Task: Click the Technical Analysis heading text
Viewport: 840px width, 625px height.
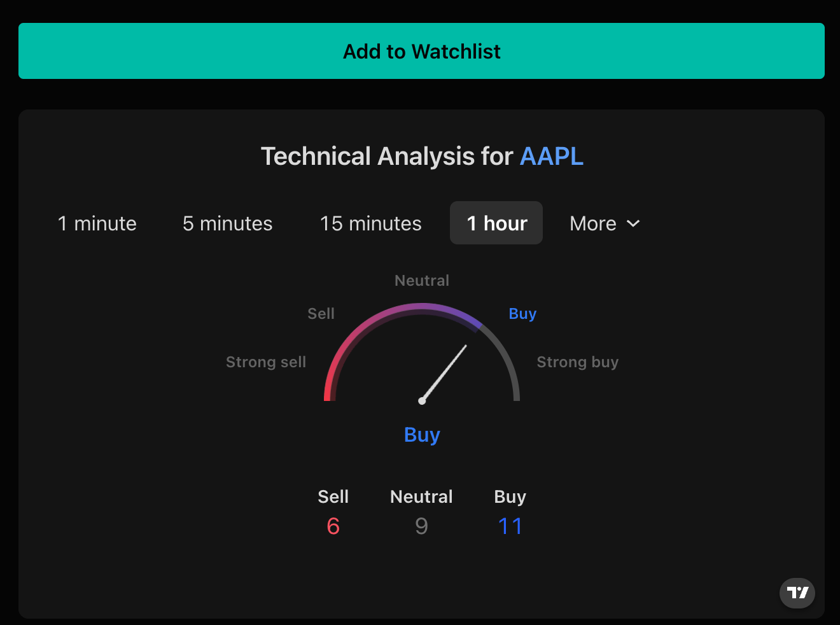Action: (x=387, y=157)
